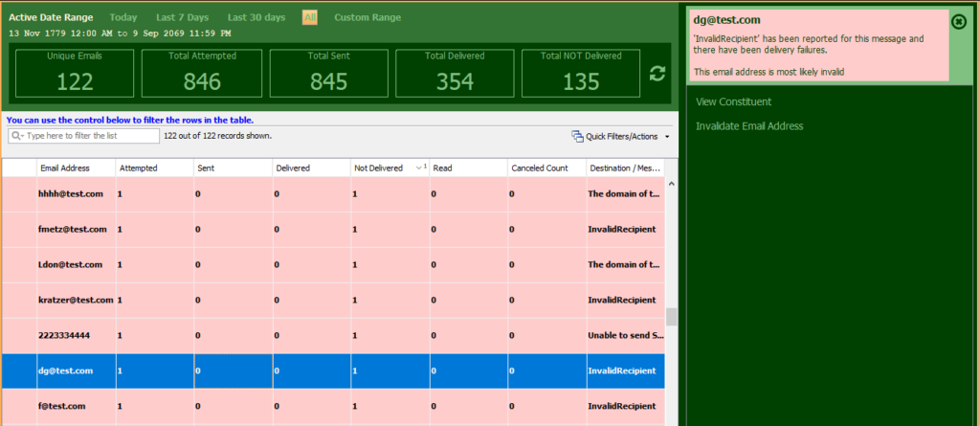Select the All date range
Viewport: 980px width, 426px height.
click(x=310, y=17)
